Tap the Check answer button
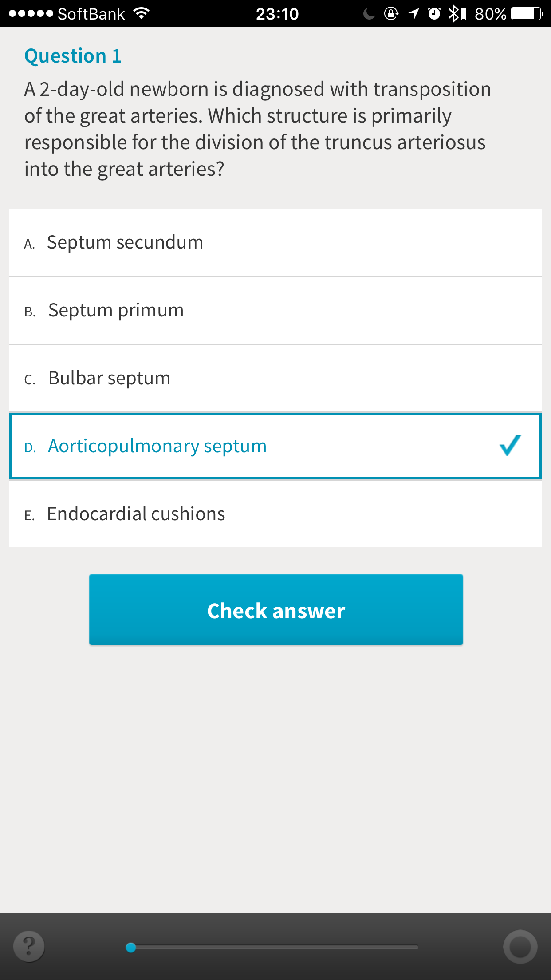This screenshot has height=980, width=551. pos(276,609)
